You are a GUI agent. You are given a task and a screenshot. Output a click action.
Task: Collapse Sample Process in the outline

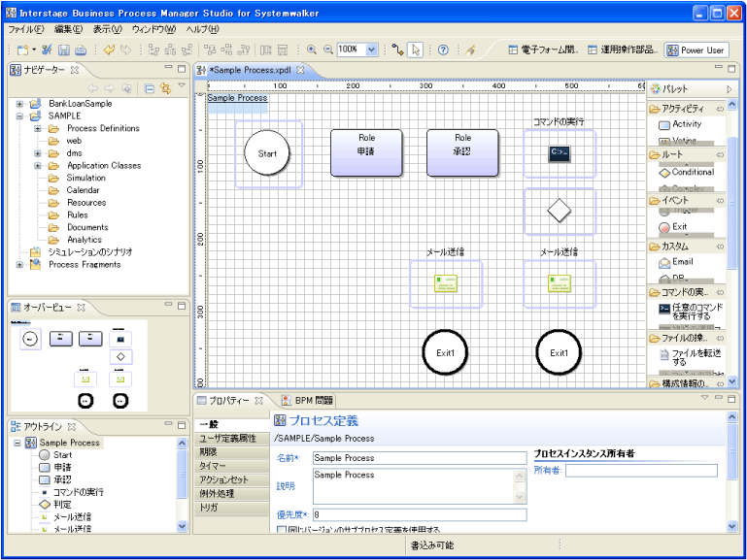(17, 443)
